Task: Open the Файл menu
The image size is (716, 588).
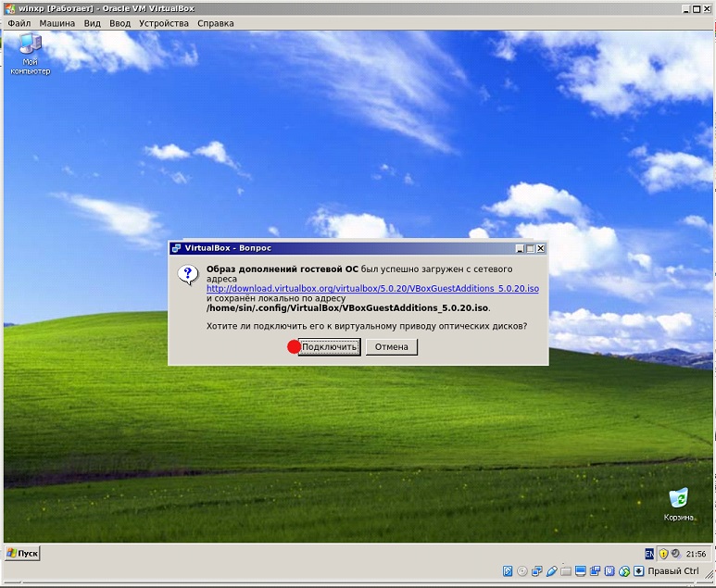Action: pyautogui.click(x=19, y=23)
